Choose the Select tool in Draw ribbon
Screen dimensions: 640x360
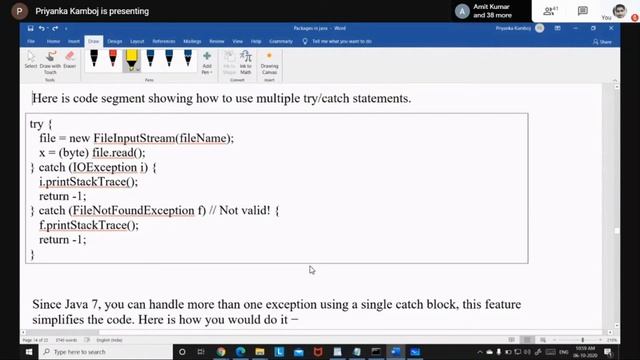click(31, 60)
